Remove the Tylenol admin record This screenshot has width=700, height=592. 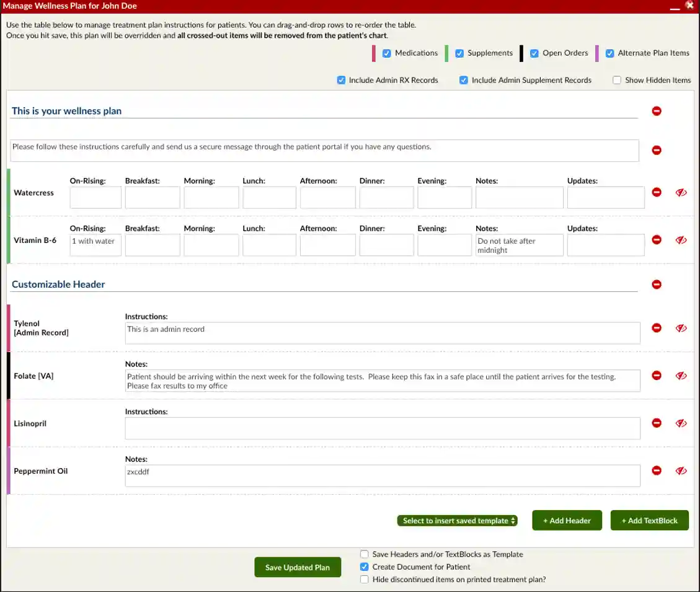pyautogui.click(x=657, y=328)
